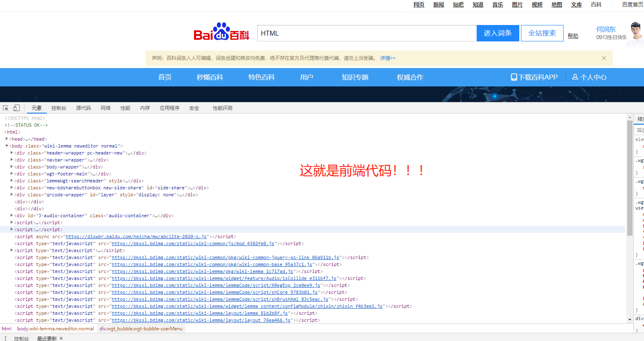Image resolution: width=644 pixels, height=341 pixels.
Task: Open the 应用程序 tab
Action: (169, 108)
